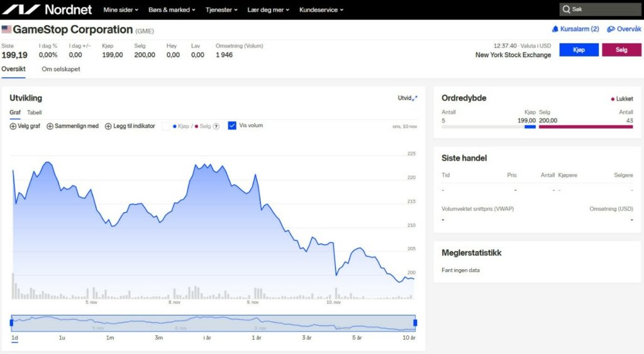Viewport: 644px width, 354px height.
Task: Click the Volumvektet snittpris (VWAP) label
Action: coord(478,209)
